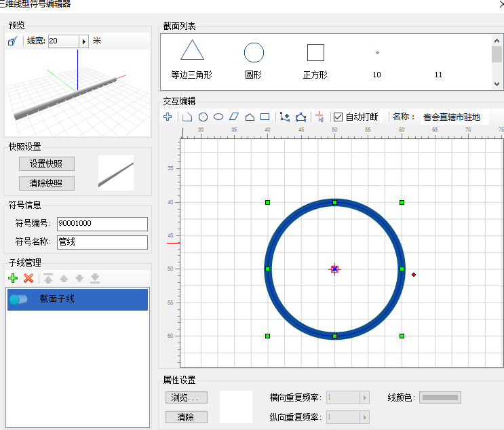Click the 横向重复频率 value field
The width and height of the screenshot is (504, 430).
343,397
